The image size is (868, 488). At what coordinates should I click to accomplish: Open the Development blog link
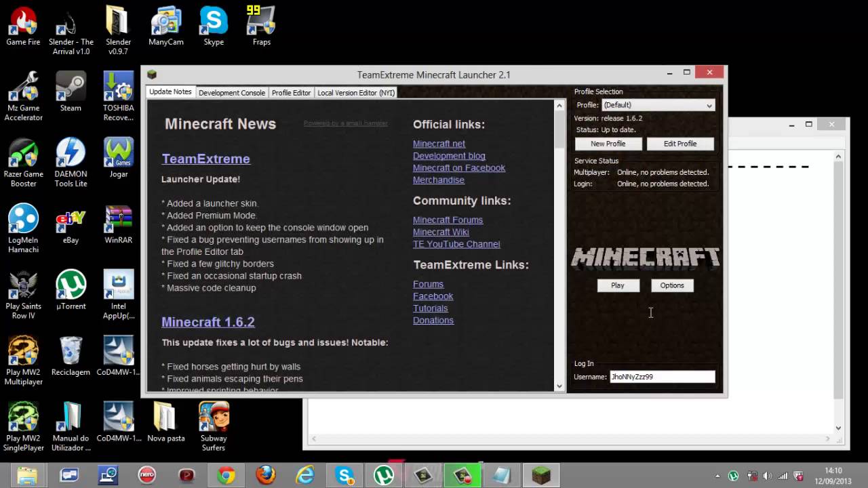(449, 156)
